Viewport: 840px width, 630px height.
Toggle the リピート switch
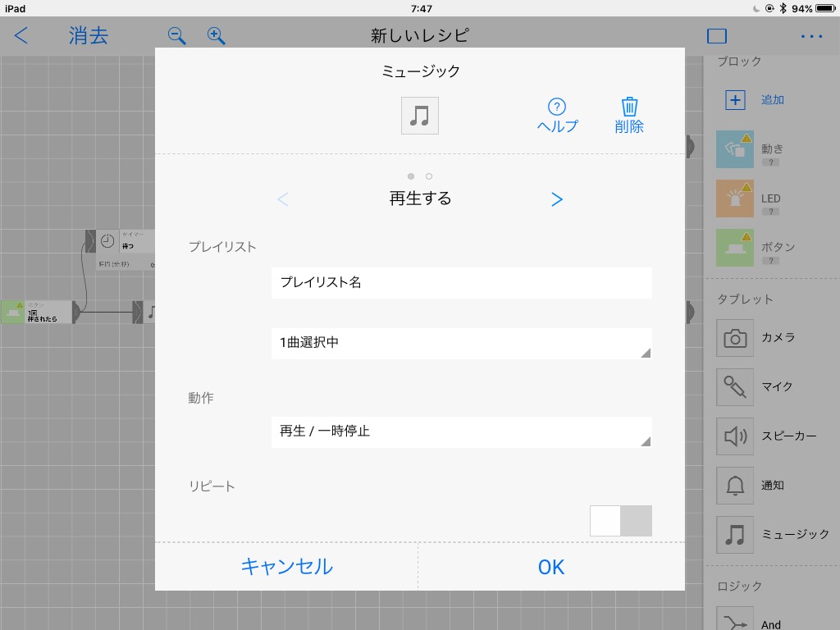621,521
